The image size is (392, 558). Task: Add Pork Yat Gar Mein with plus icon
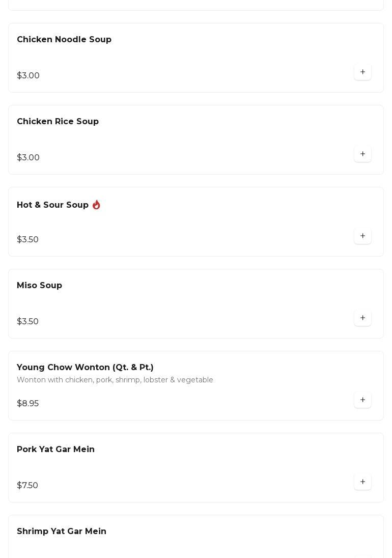pyautogui.click(x=362, y=482)
